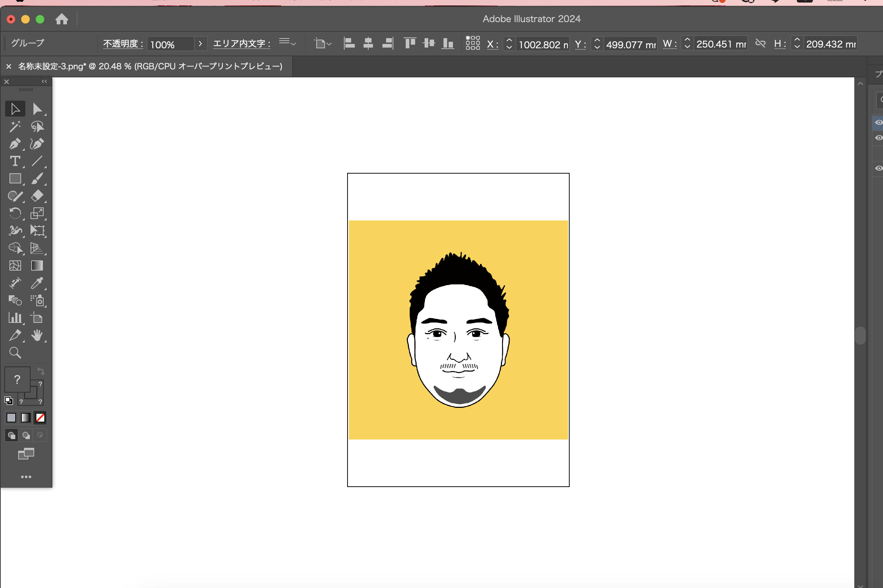
Task: Click the horizontal align center button
Action: [368, 44]
